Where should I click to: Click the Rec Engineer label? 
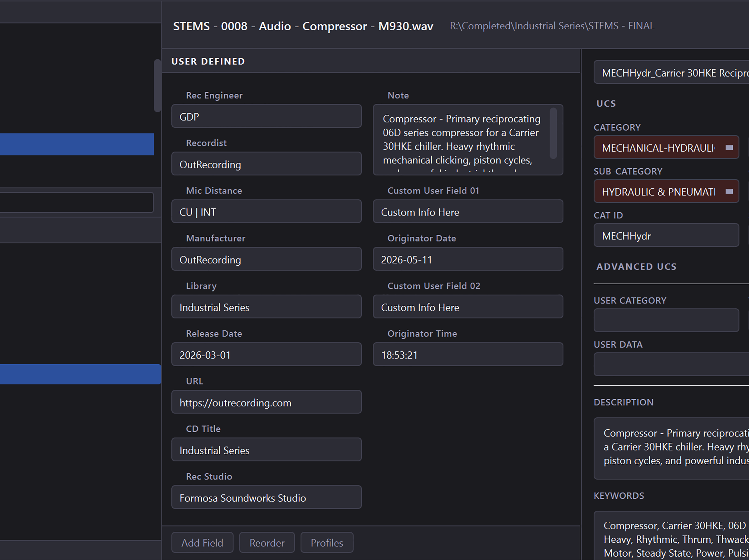(214, 95)
